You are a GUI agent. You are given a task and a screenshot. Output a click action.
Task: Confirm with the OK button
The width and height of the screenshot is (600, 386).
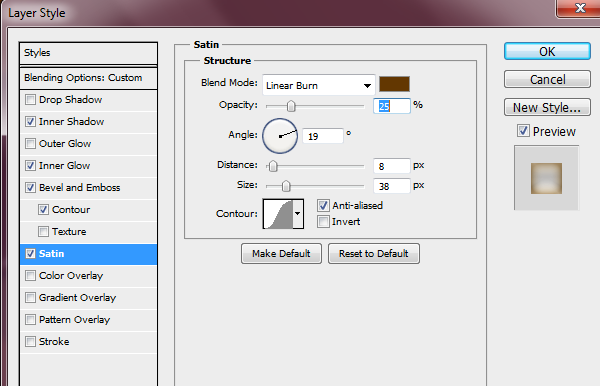547,51
